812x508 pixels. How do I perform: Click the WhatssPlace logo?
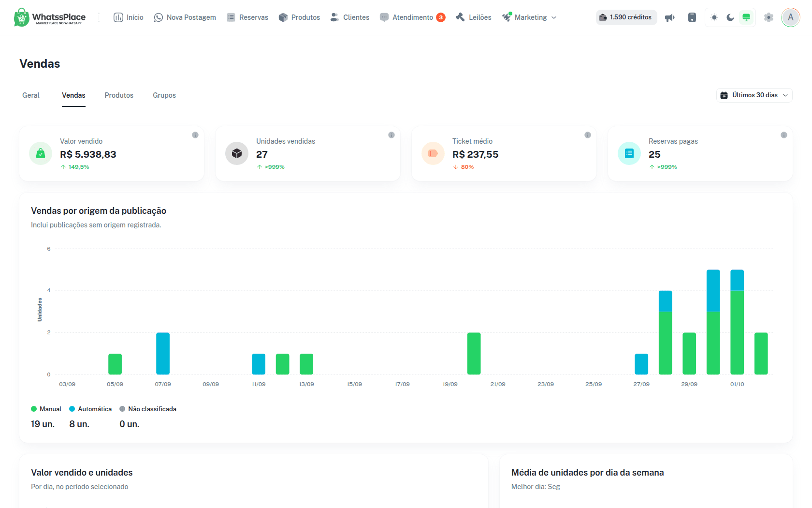[x=50, y=17]
